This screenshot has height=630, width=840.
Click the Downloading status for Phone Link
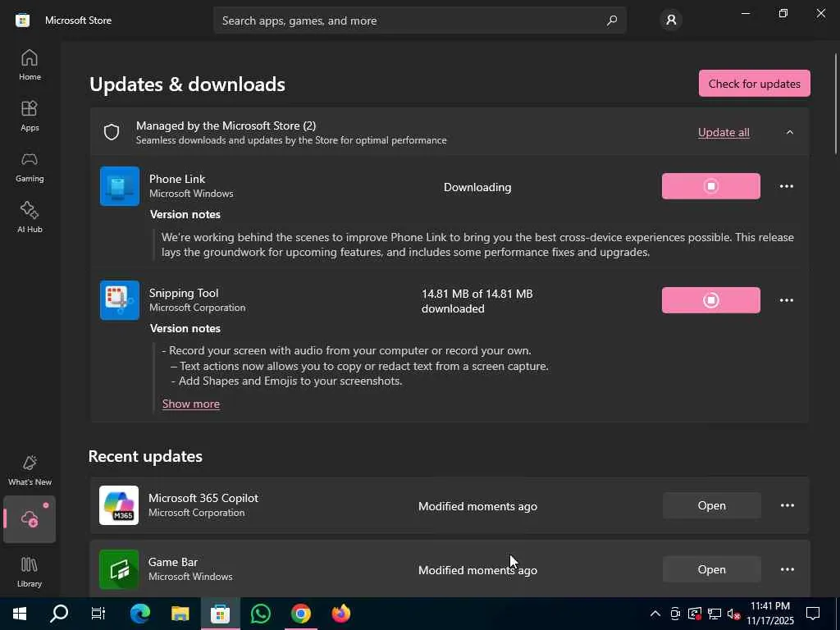pos(477,187)
